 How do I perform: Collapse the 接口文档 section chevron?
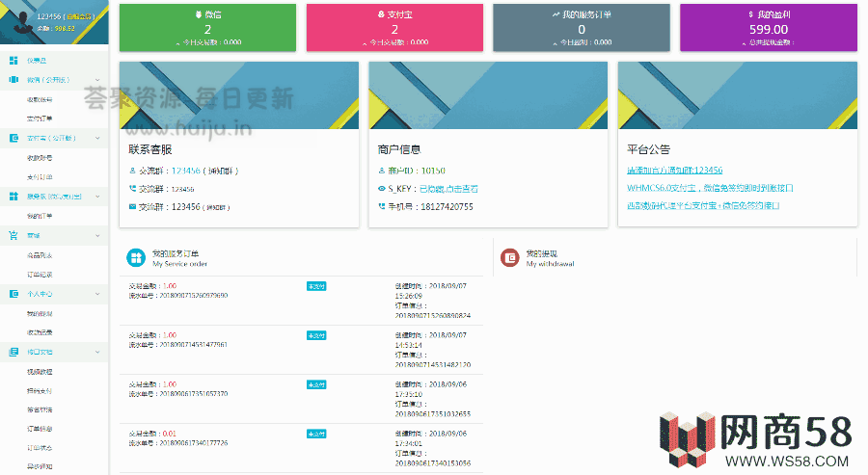pos(97,353)
